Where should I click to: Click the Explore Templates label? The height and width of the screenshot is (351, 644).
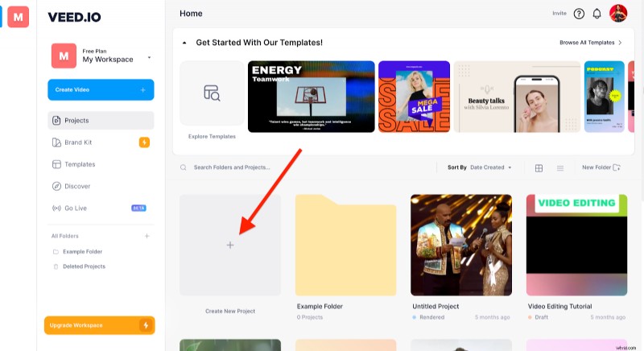tap(212, 137)
